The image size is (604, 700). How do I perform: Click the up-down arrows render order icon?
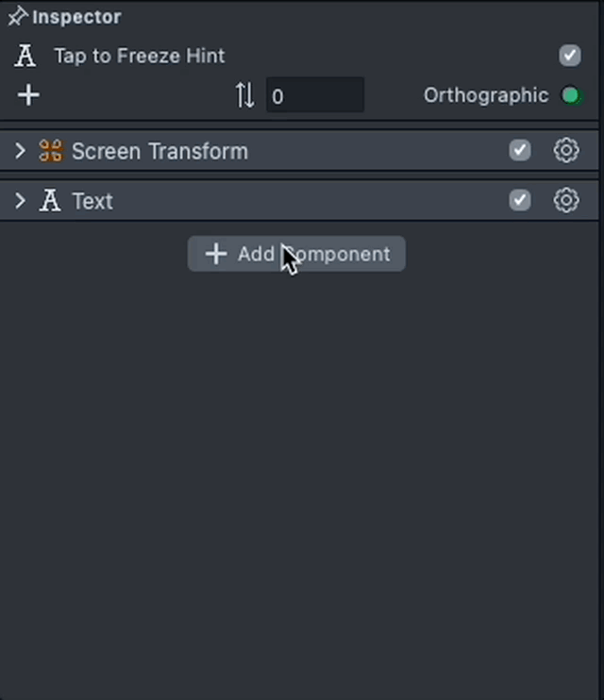(x=244, y=95)
